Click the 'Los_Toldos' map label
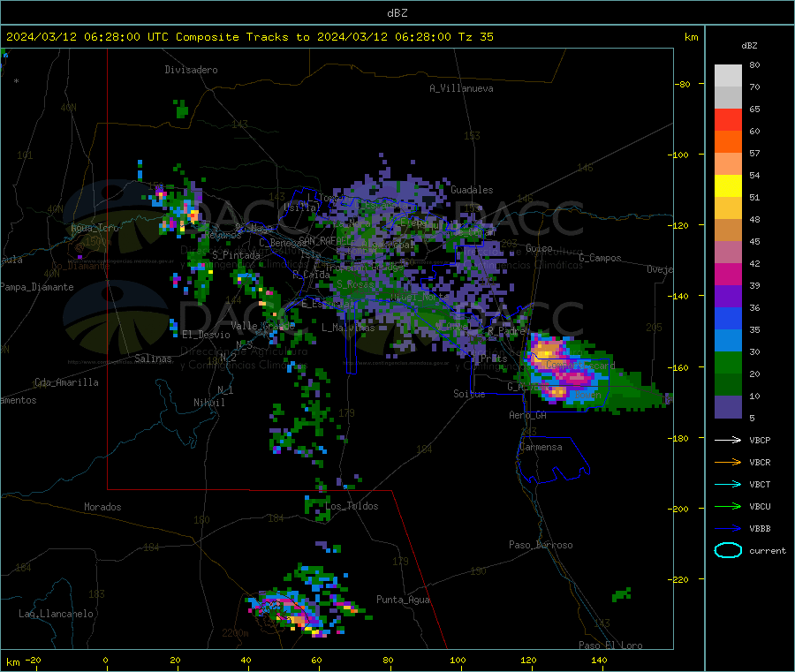 352,506
